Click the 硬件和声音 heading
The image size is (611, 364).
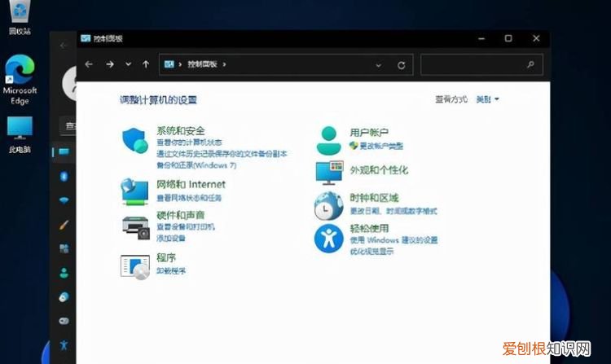click(x=180, y=215)
